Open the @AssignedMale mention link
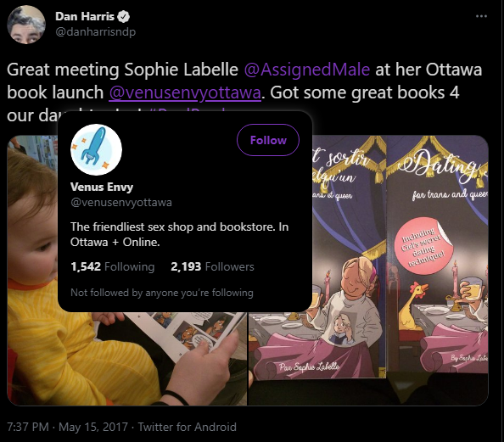 click(x=307, y=70)
